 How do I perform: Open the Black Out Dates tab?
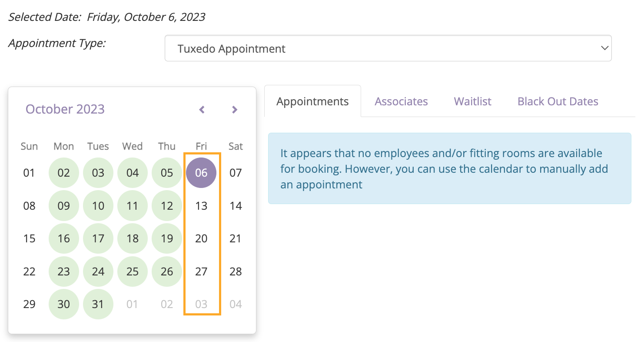click(x=558, y=101)
